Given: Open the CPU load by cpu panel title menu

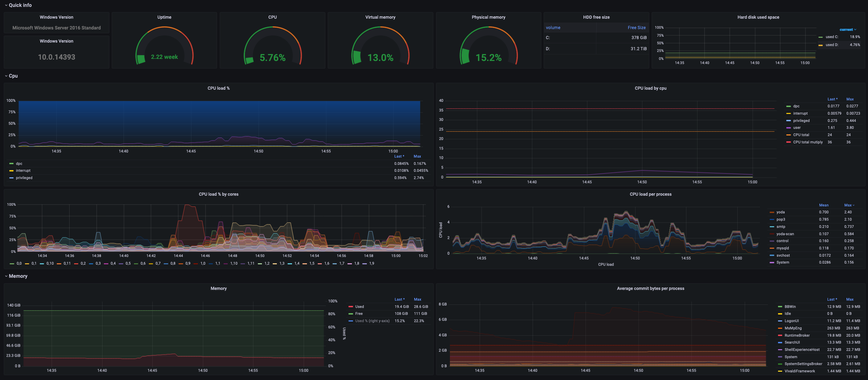Looking at the screenshot, I should click(650, 88).
